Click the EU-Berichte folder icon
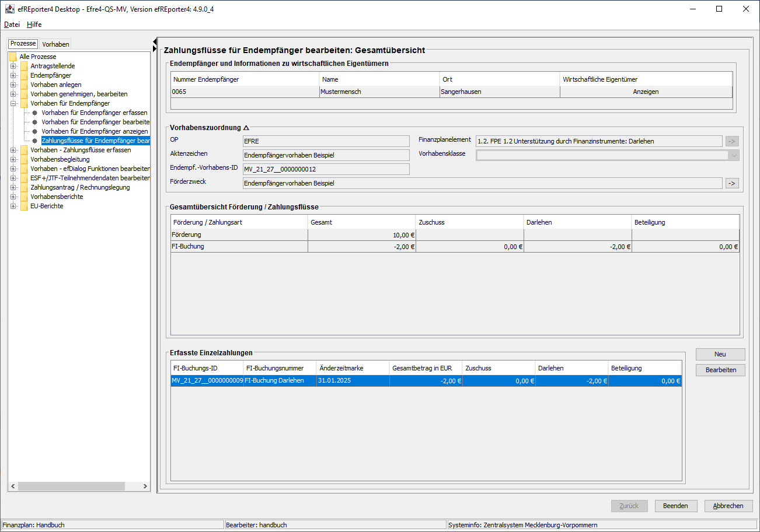This screenshot has width=760, height=532. coord(24,206)
